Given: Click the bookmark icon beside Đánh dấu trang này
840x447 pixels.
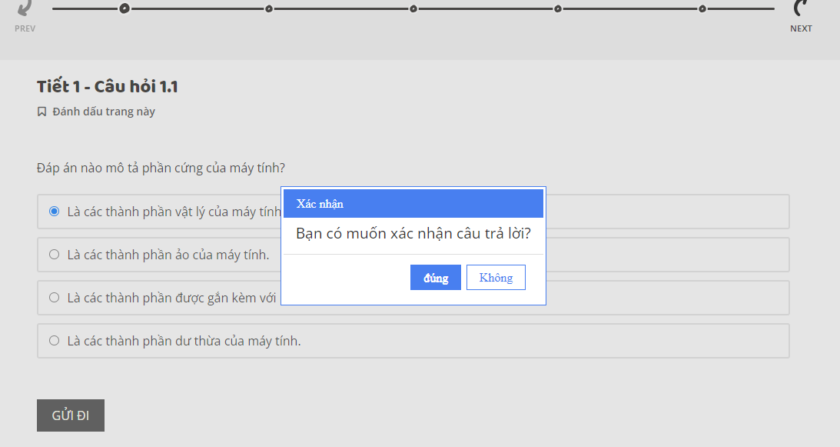Looking at the screenshot, I should tap(42, 112).
